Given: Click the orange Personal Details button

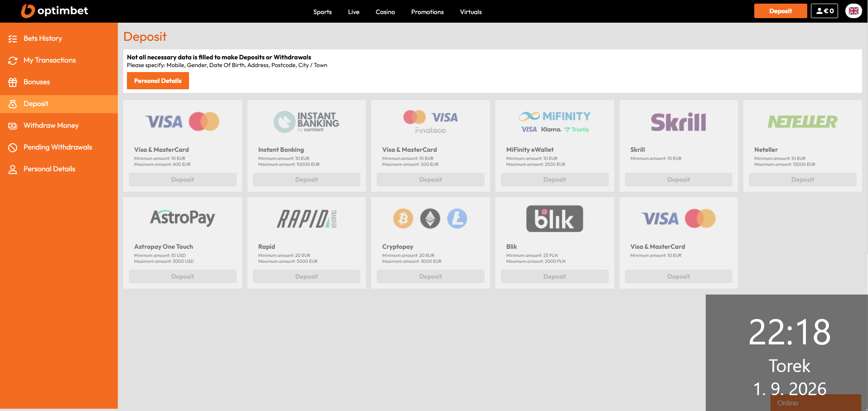Looking at the screenshot, I should [158, 81].
